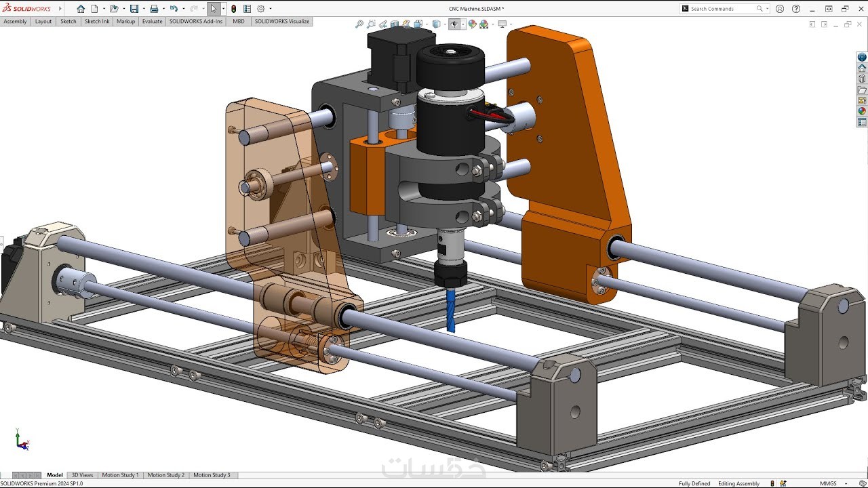Viewport: 868px width, 488px height.
Task: Click the user login icon
Action: (780, 9)
